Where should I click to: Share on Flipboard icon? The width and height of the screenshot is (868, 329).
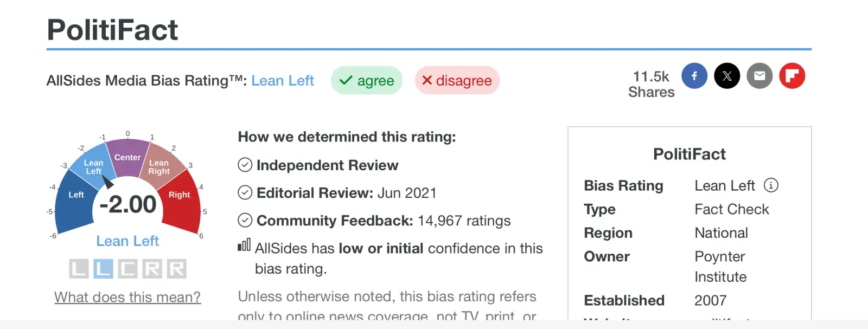792,76
